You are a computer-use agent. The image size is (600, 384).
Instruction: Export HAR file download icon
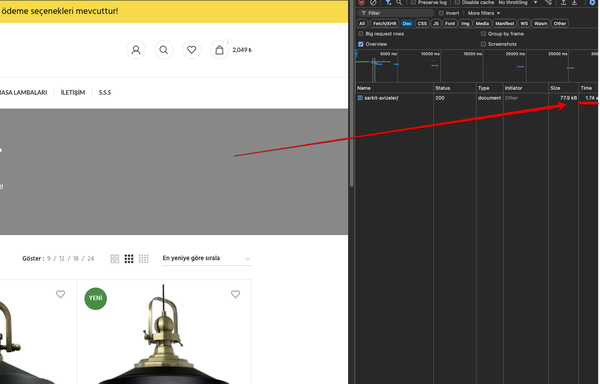coord(574,3)
